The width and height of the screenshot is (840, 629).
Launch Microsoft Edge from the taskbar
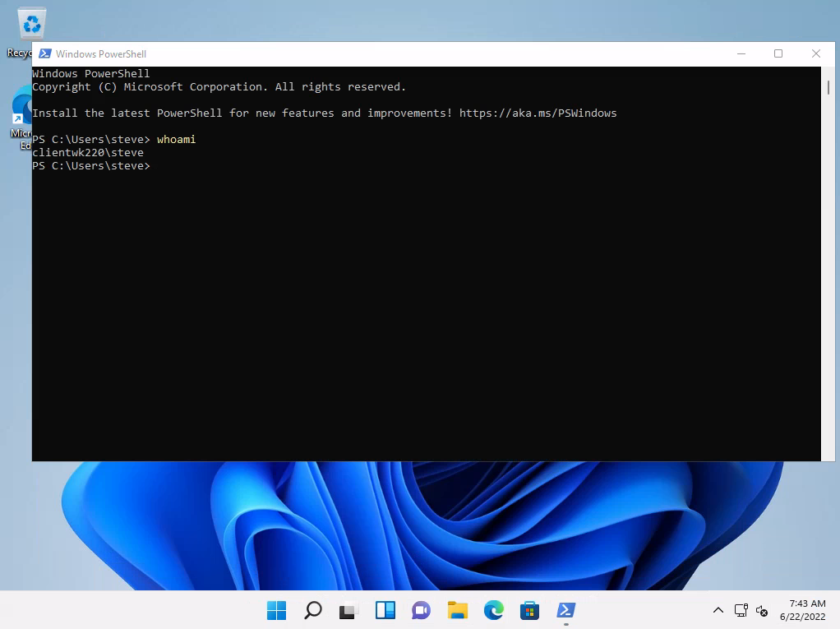pos(493,610)
